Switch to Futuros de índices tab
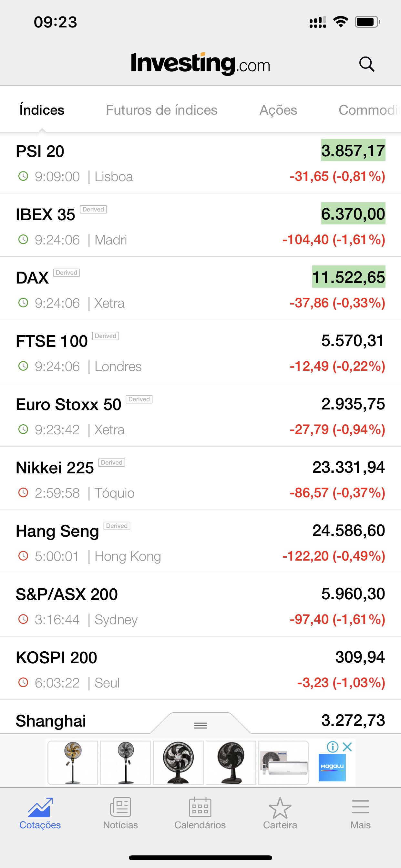Viewport: 401px width, 868px height. coord(161,110)
